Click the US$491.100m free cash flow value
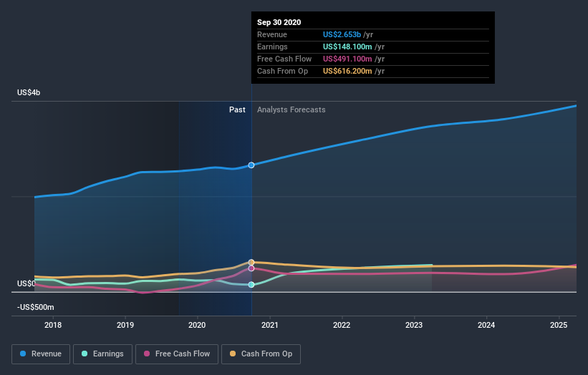 (347, 59)
